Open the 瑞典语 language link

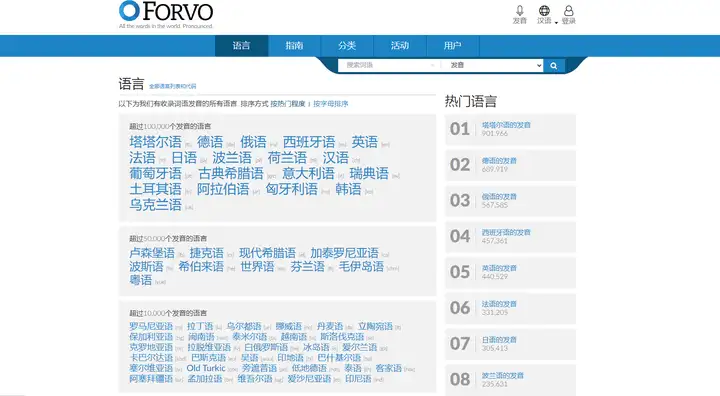tap(369, 173)
